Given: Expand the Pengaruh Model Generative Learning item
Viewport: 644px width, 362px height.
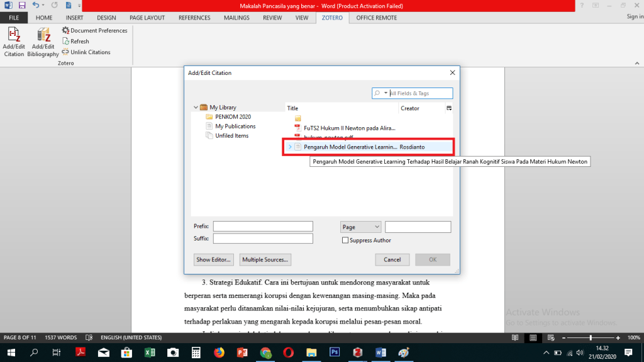Looking at the screenshot, I should [x=290, y=147].
